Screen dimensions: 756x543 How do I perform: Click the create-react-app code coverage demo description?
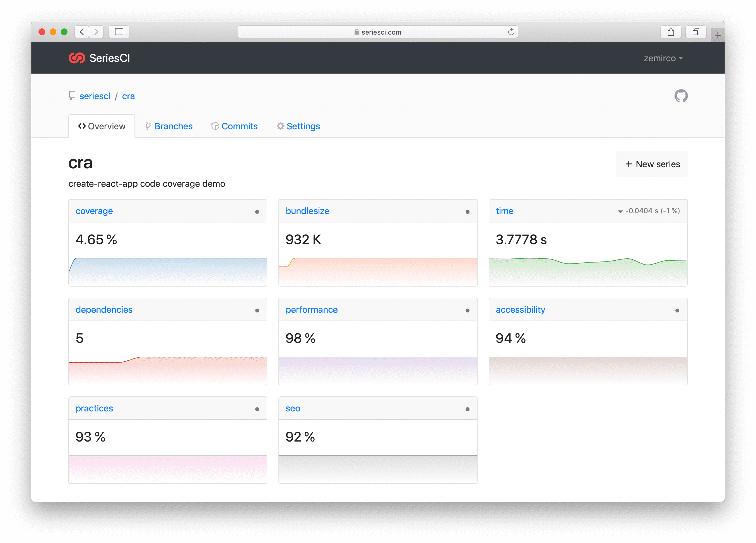pyautogui.click(x=147, y=183)
